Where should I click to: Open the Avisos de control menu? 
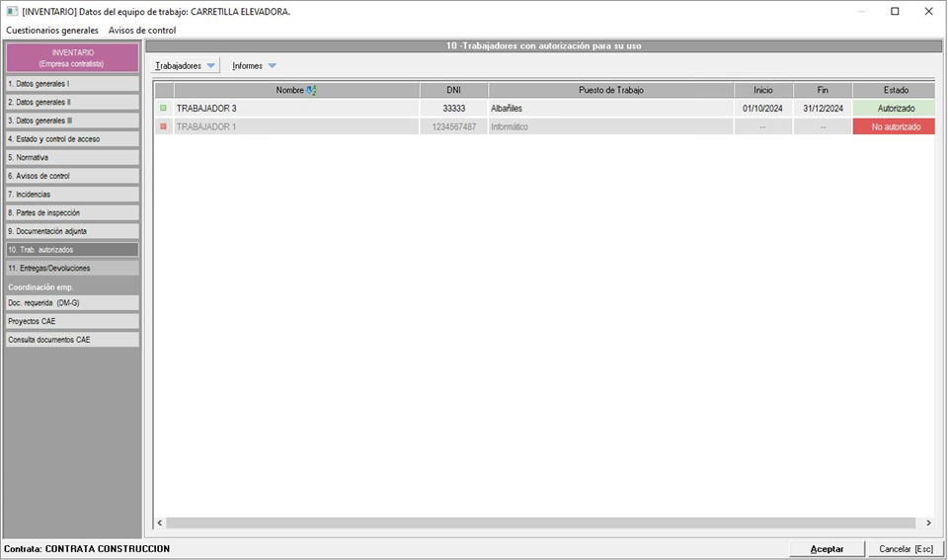click(142, 31)
